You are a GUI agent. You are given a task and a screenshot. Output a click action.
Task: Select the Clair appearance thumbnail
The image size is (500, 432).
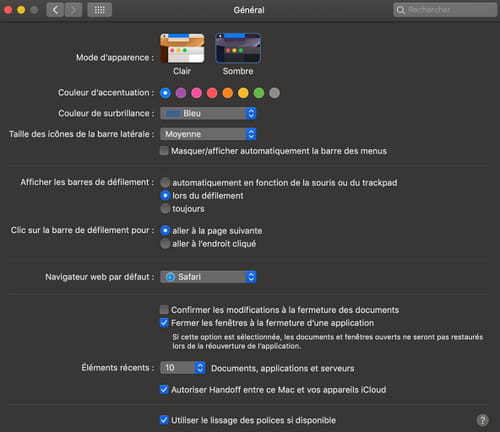click(182, 48)
